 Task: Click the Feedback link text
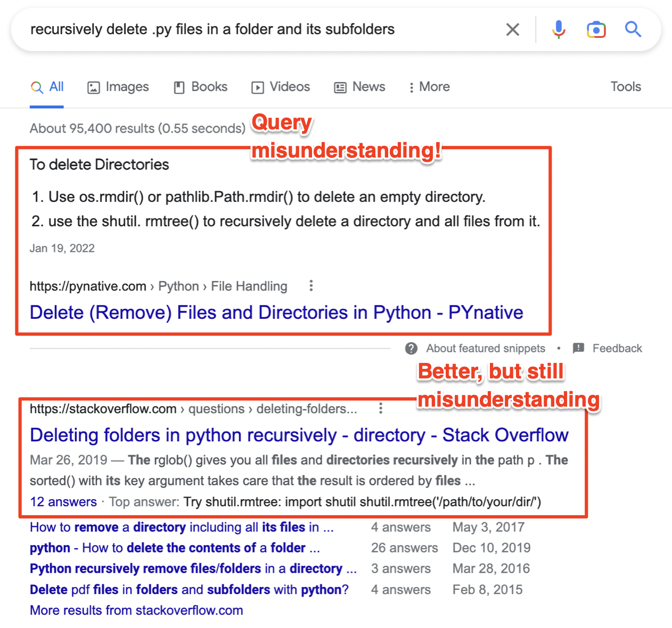(x=617, y=349)
